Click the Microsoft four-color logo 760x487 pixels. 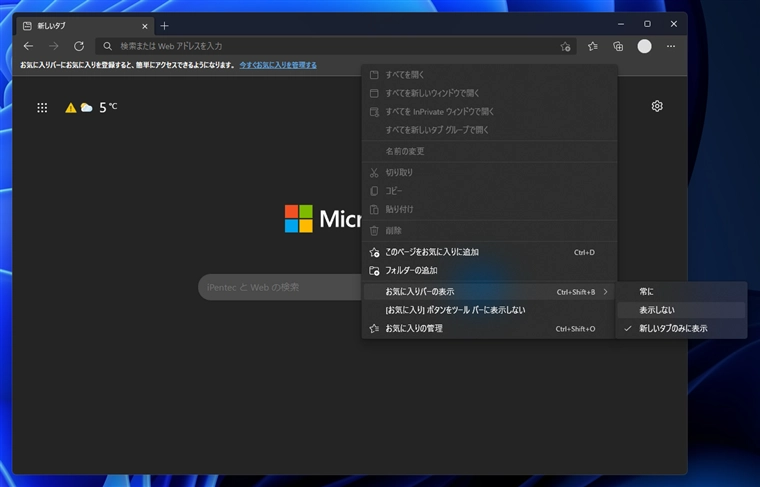click(x=299, y=219)
